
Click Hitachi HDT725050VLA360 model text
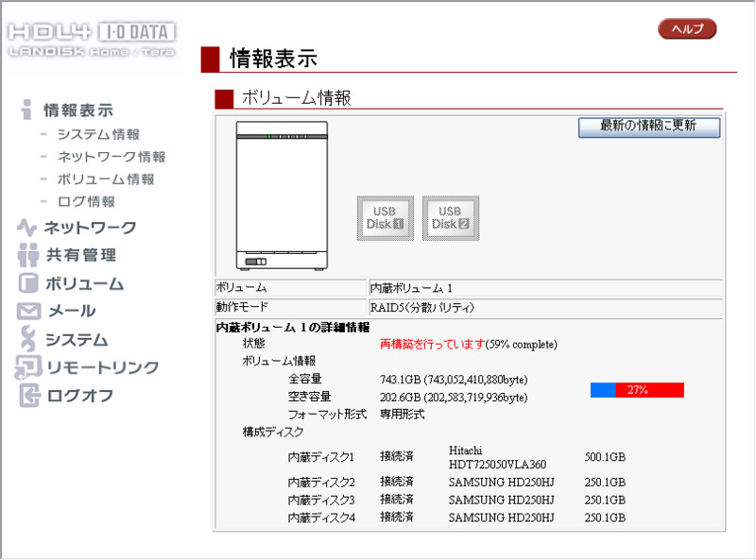pos(497,457)
